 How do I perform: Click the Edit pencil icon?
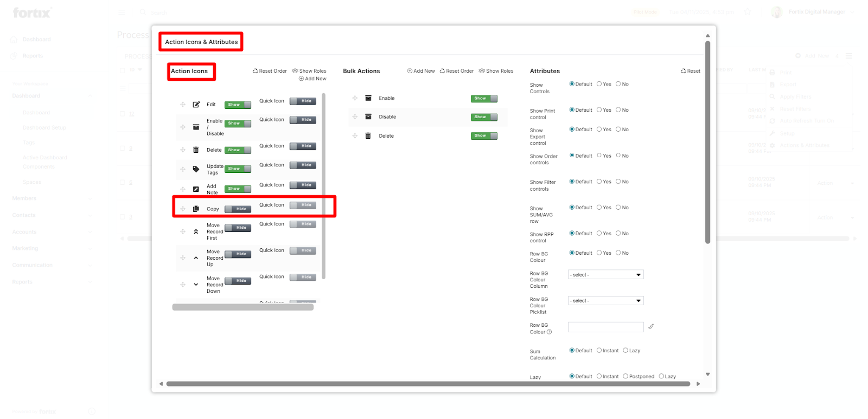click(x=196, y=105)
